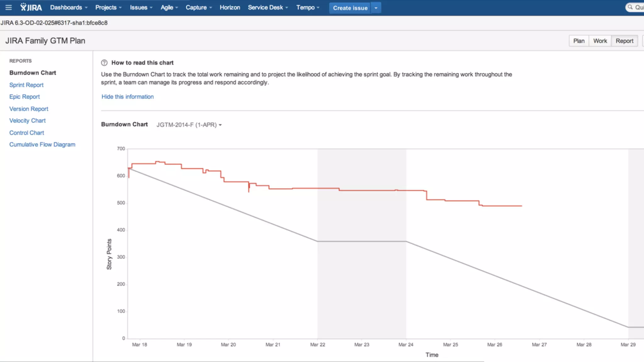Switch to the Work view
This screenshot has width=644, height=362.
(x=600, y=41)
